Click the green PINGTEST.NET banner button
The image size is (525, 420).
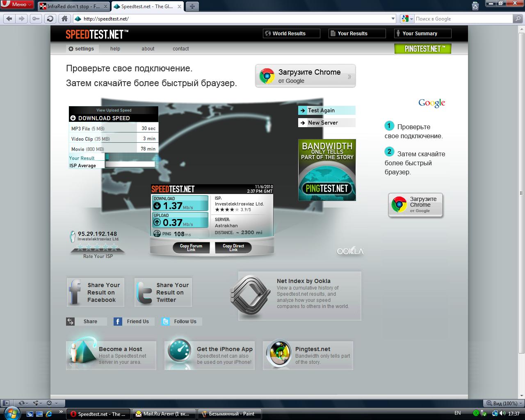[x=422, y=49]
